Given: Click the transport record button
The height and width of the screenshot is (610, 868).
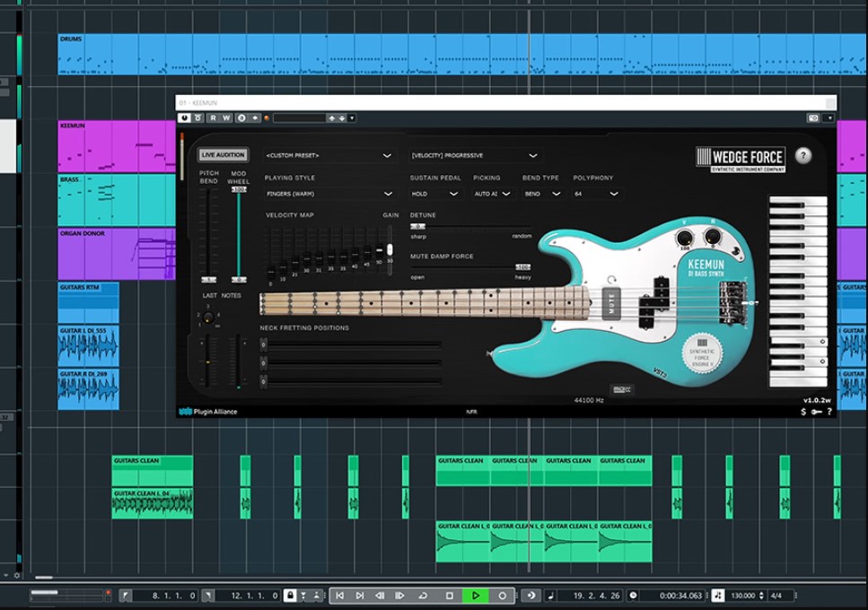Looking at the screenshot, I should pos(502,596).
